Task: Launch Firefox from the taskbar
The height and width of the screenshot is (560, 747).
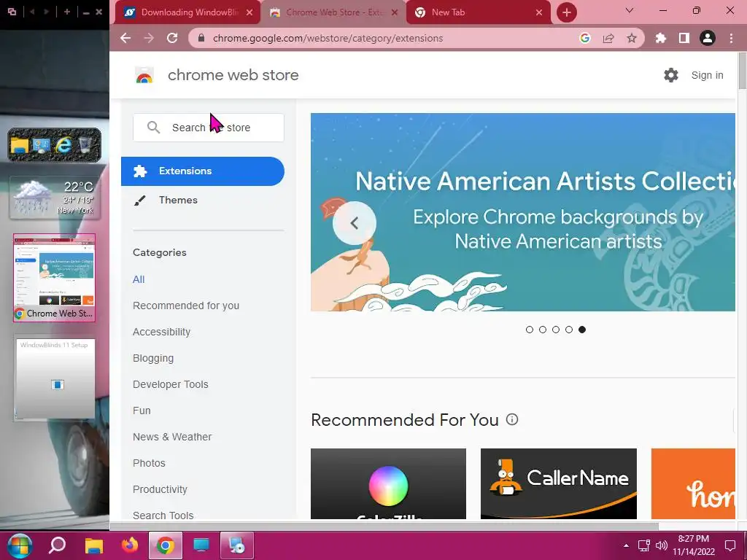Action: (x=130, y=545)
